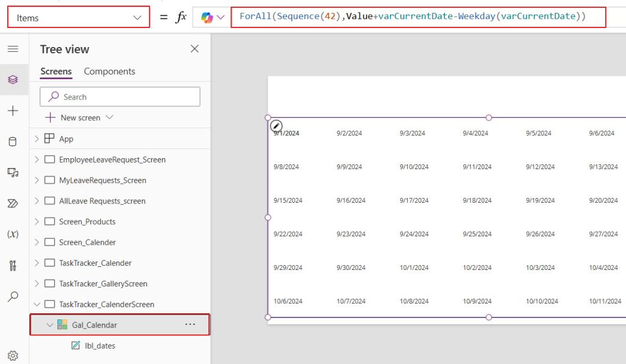Click the Insert plus icon in rail
Screen dimensions: 626x364
13,111
